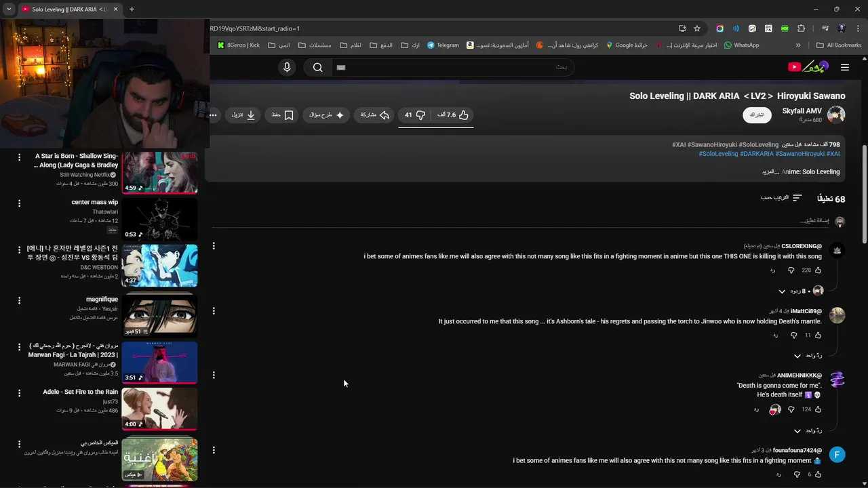Screen dimensions: 868x488
Task: Open options for Marwan Fagi video
Action: point(19,347)
